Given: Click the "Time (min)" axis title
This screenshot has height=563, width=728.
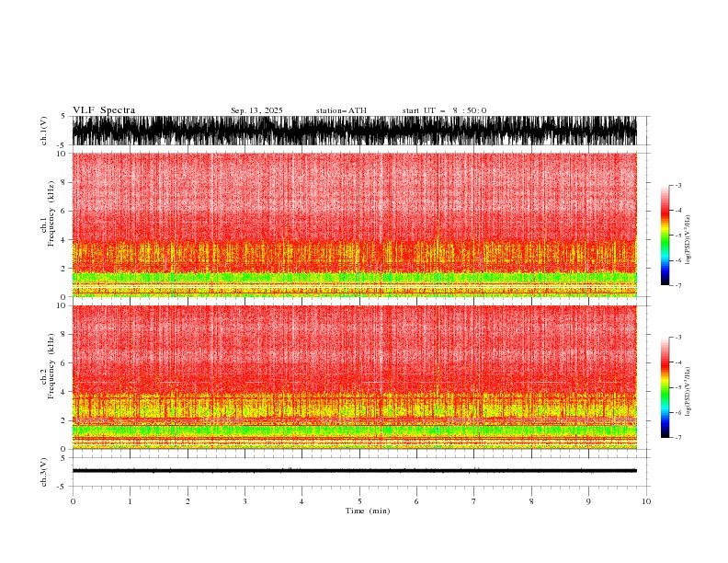Looking at the screenshot, I should coord(368,511).
